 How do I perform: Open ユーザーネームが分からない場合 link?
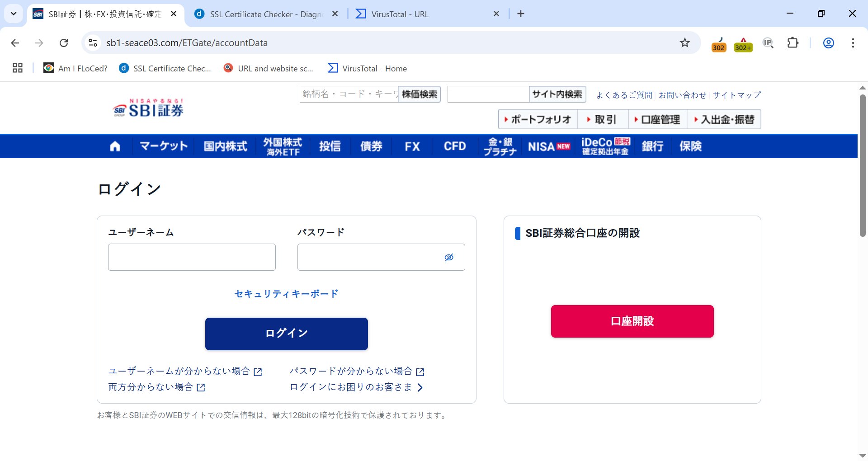tap(185, 371)
